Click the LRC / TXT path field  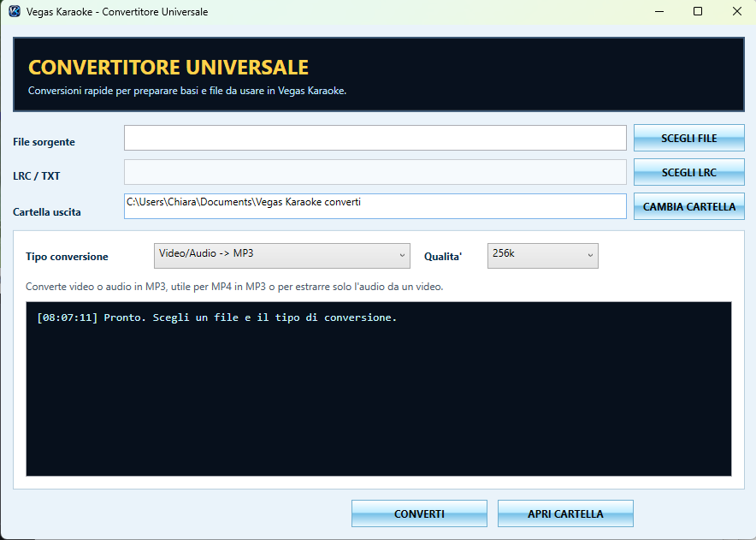[375, 172]
